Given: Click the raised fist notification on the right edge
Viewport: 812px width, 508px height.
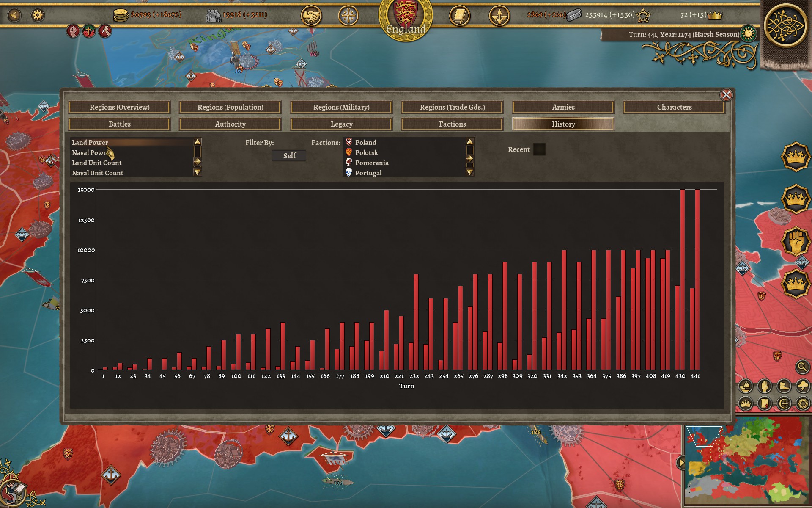Looking at the screenshot, I should tap(796, 241).
